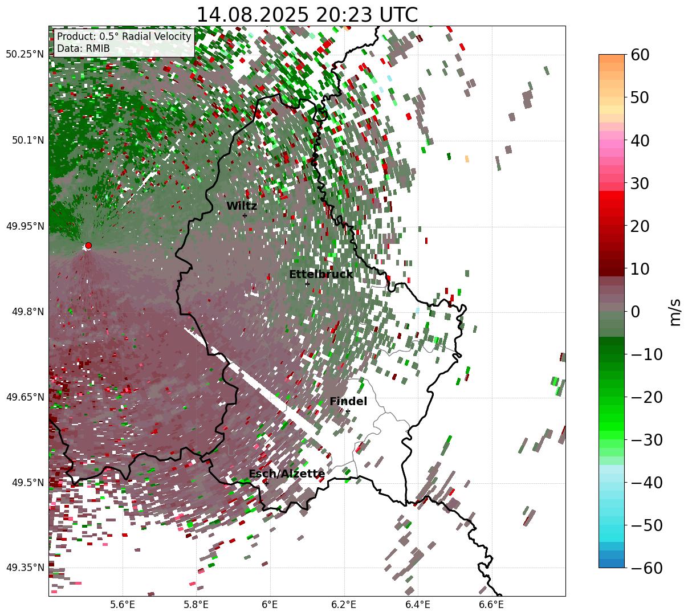Click the Findel location label
This screenshot has height=616, width=688.
(x=348, y=402)
